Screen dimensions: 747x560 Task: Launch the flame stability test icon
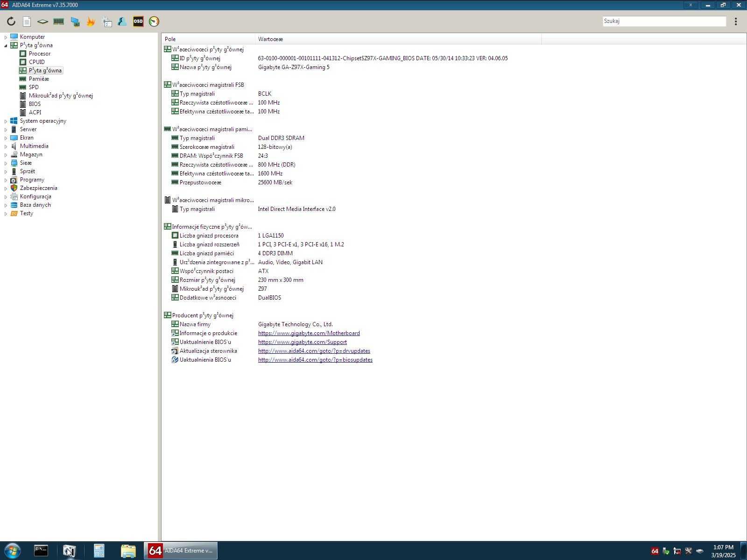pos(91,21)
